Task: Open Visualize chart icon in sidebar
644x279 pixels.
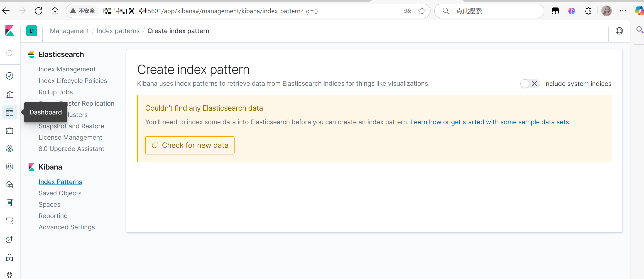Action: (x=10, y=94)
